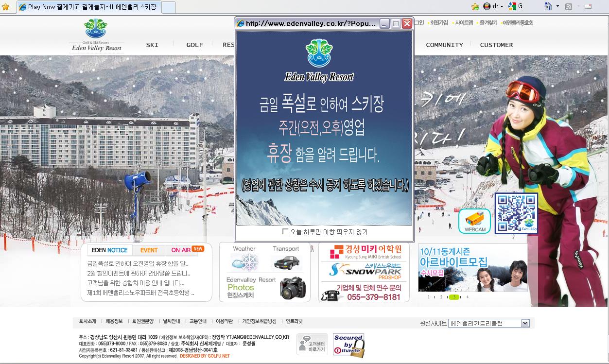The width and height of the screenshot is (609, 364).
Task: Go to banner slide 2
Action: [441, 297]
